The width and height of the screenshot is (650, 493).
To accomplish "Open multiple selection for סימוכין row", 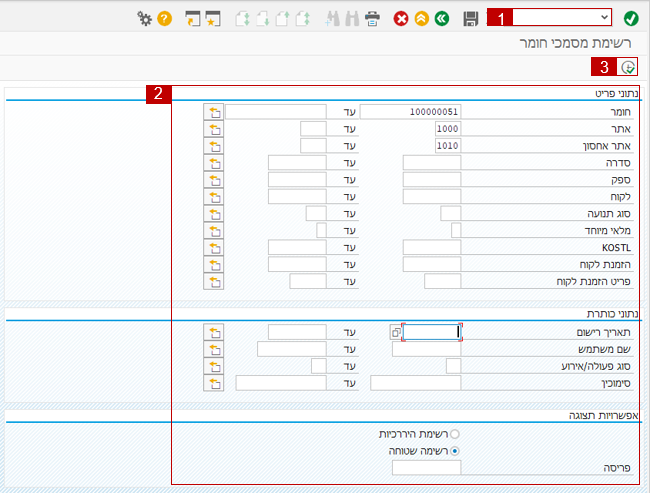I will coord(213,384).
